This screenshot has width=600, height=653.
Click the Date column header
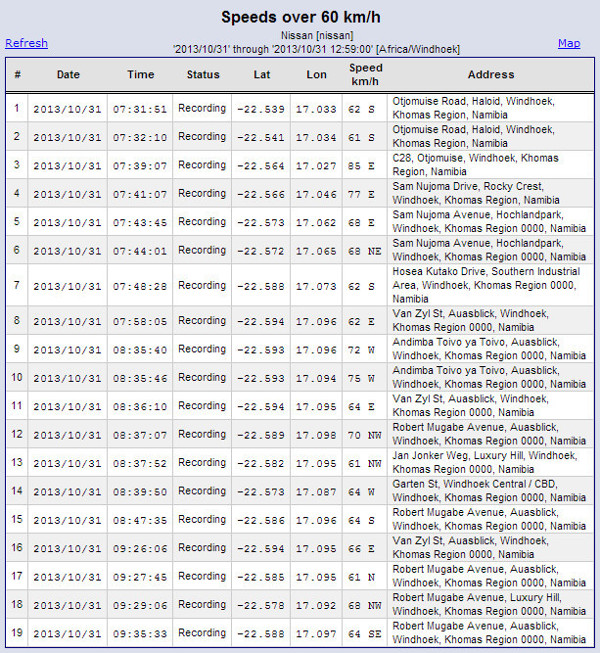coord(68,75)
